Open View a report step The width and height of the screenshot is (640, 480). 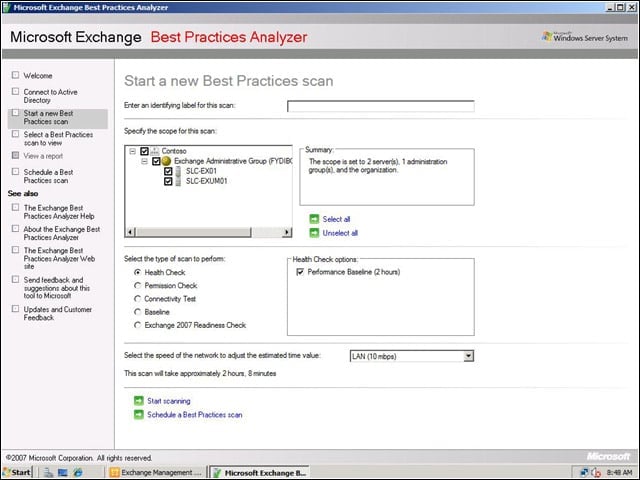point(43,156)
